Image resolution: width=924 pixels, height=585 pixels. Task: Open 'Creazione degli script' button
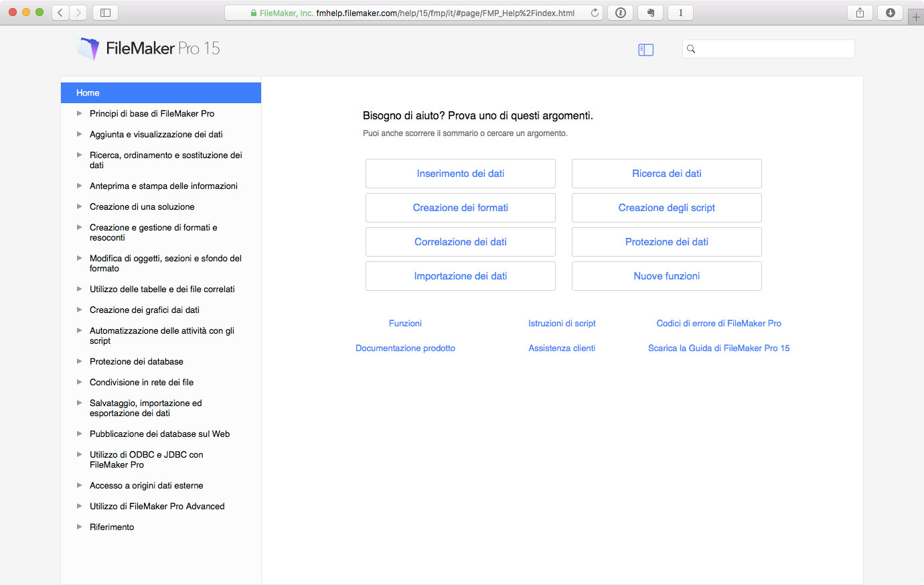[667, 208]
